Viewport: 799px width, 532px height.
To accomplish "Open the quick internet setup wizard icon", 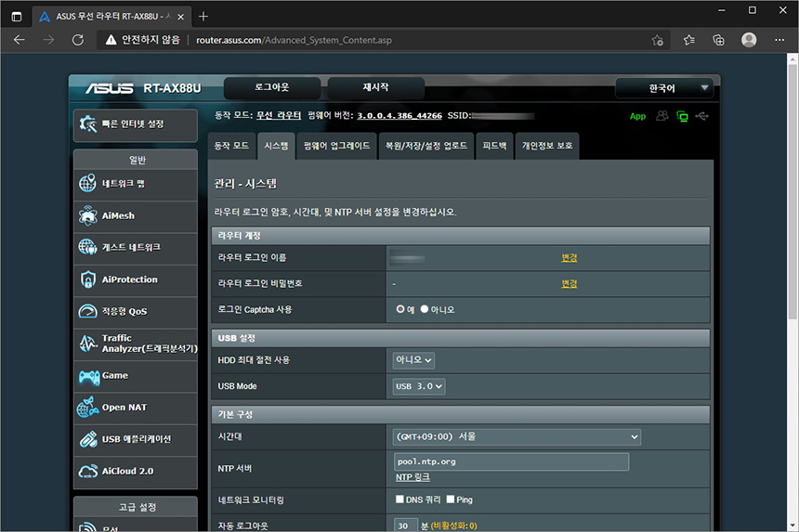I will tap(87, 123).
